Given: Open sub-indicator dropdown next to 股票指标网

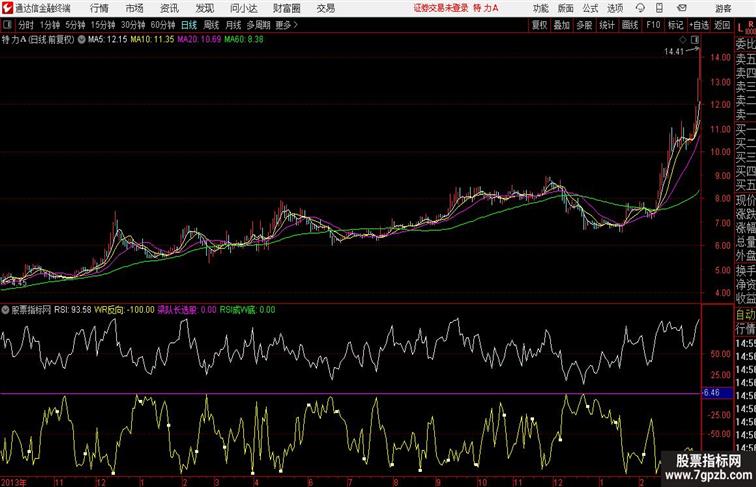Looking at the screenshot, I should tap(5, 310).
